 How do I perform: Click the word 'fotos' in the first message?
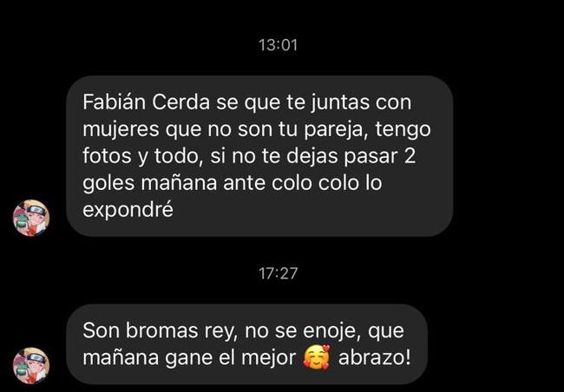[x=107, y=156]
